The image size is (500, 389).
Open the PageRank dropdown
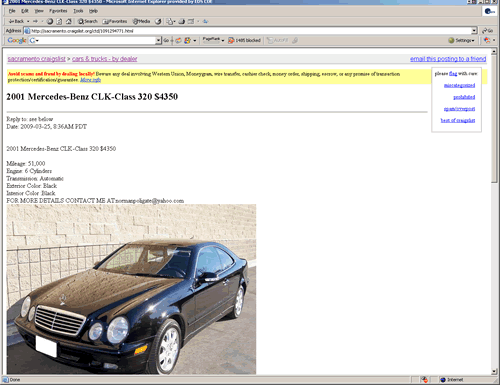coord(213,40)
